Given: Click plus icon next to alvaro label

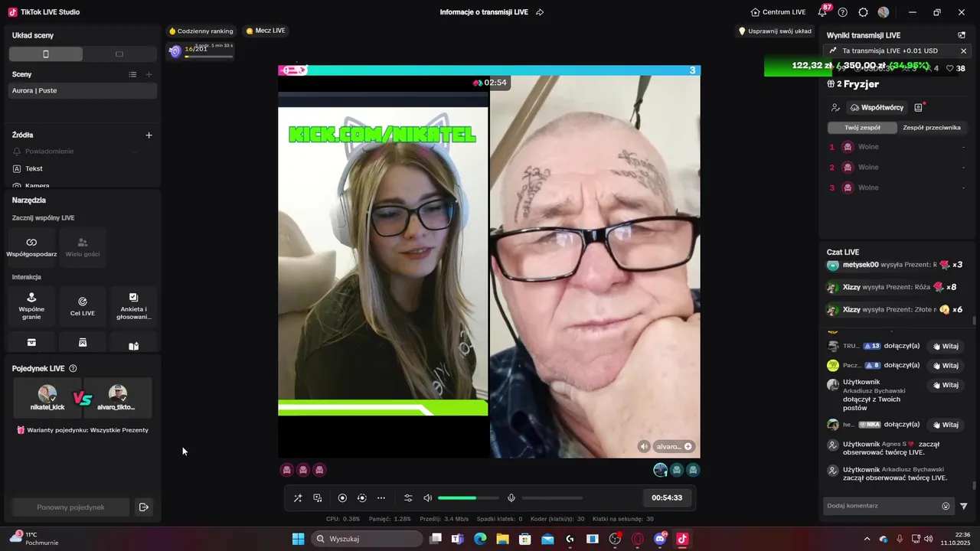Looking at the screenshot, I should [x=688, y=446].
